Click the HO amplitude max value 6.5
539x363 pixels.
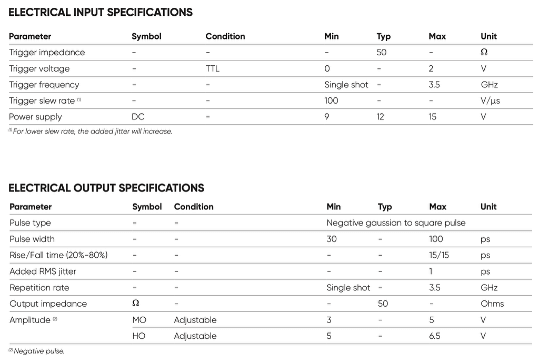(x=434, y=336)
